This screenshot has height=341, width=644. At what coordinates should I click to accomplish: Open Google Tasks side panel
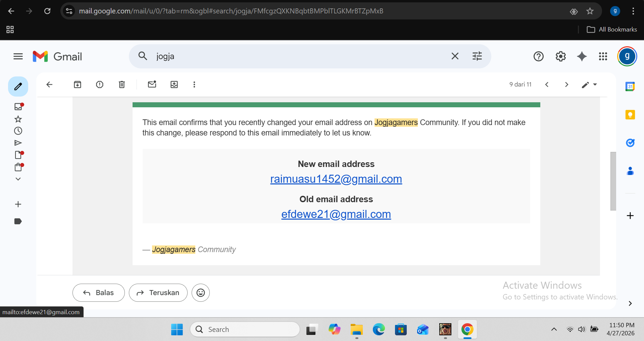click(x=630, y=143)
